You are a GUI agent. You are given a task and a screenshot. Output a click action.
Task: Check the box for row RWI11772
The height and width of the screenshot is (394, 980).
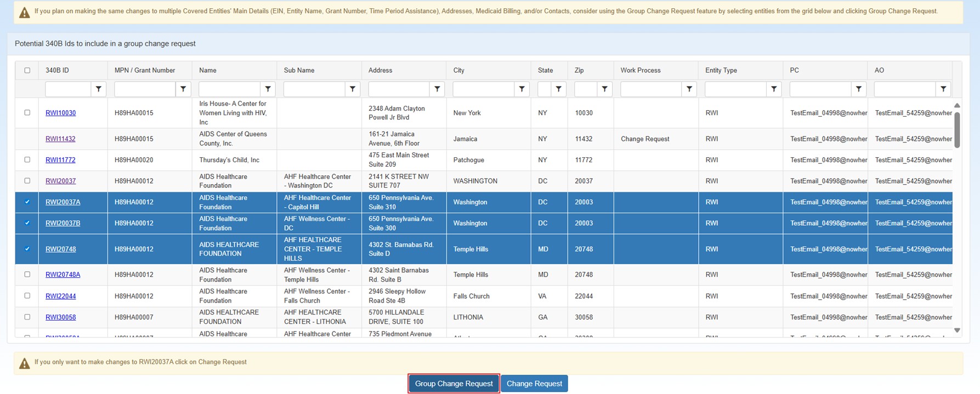27,160
